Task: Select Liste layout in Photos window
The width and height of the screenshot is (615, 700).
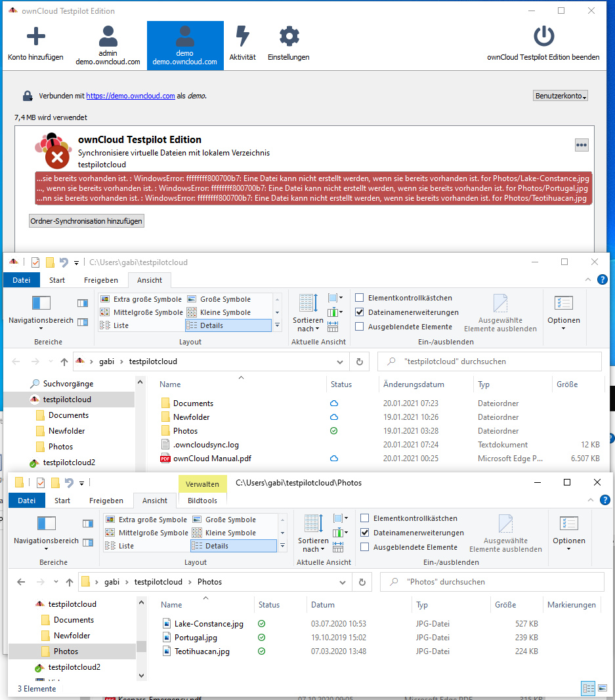Action: [121, 546]
